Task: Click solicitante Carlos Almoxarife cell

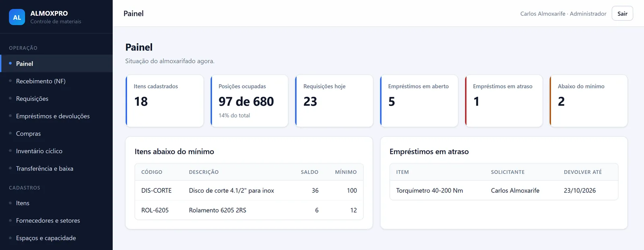Action: 515,190
